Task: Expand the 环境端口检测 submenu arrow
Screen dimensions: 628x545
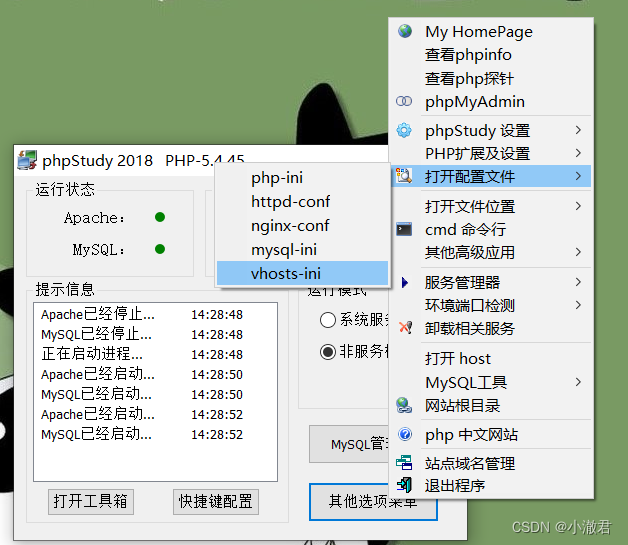Action: click(578, 305)
